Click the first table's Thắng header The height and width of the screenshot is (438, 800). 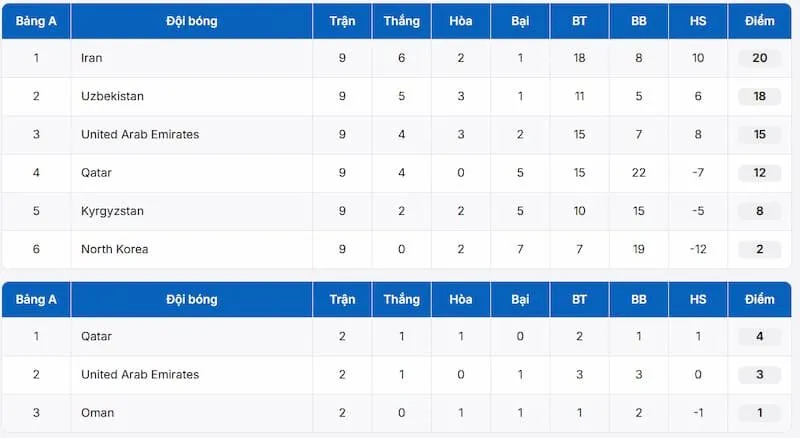[x=402, y=21]
